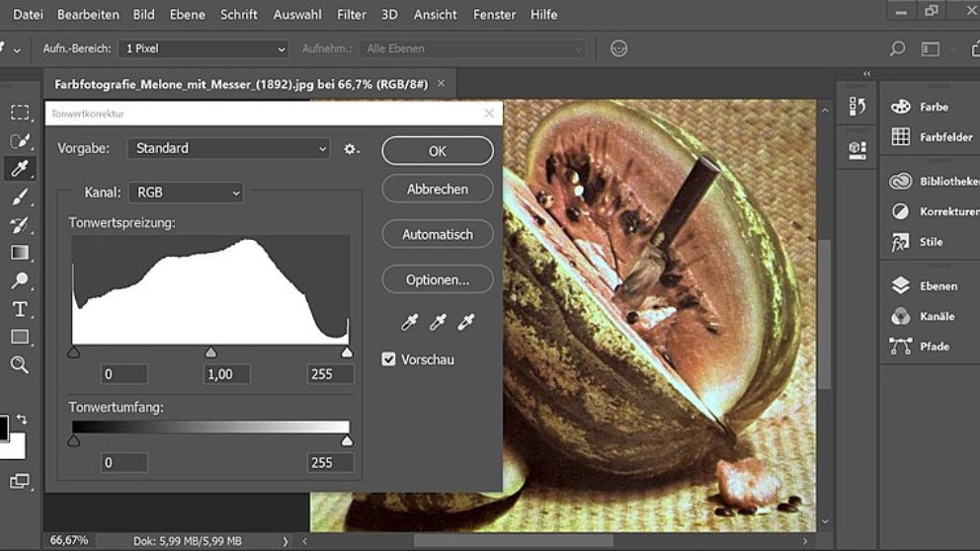Image resolution: width=980 pixels, height=551 pixels.
Task: Open the Kanal RGB dropdown
Action: pyautogui.click(x=187, y=193)
